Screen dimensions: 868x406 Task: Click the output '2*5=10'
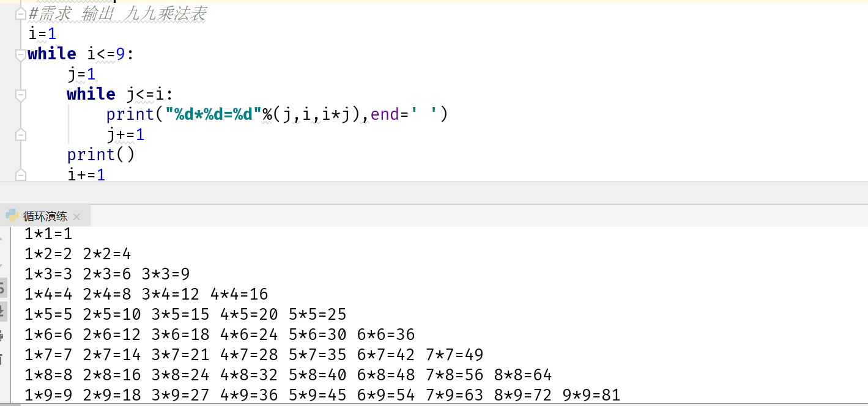(x=112, y=314)
